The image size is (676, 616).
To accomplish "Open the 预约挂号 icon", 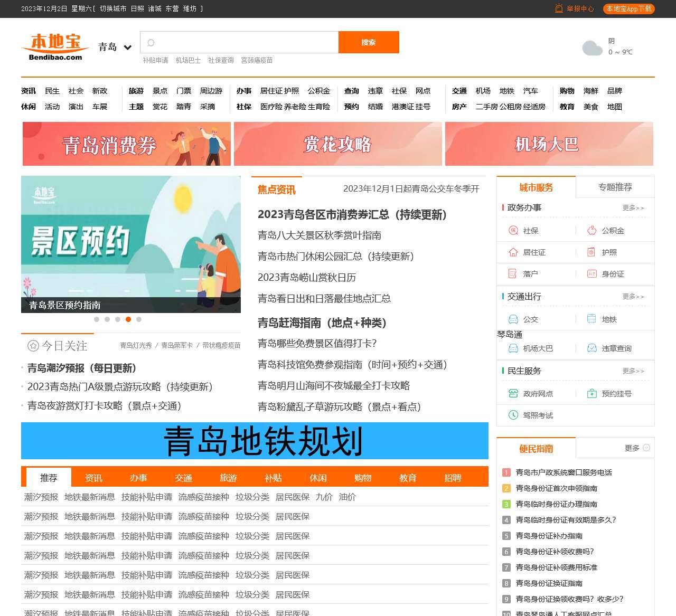I will point(592,394).
